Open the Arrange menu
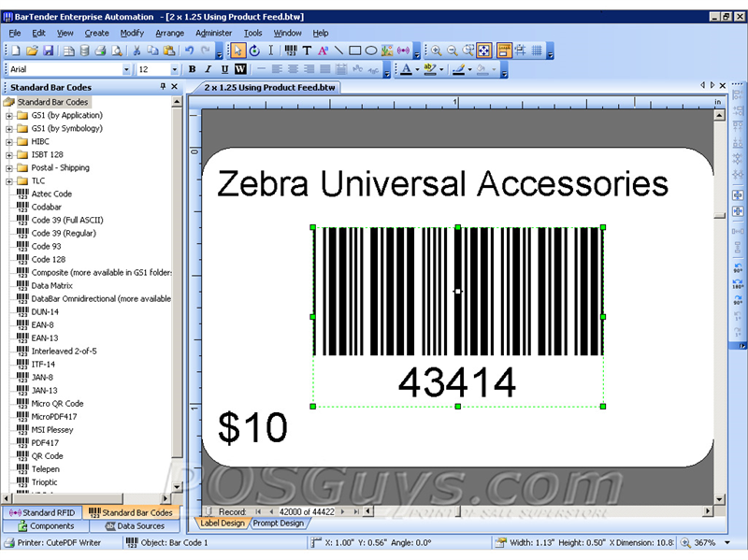748x560 pixels. point(169,33)
